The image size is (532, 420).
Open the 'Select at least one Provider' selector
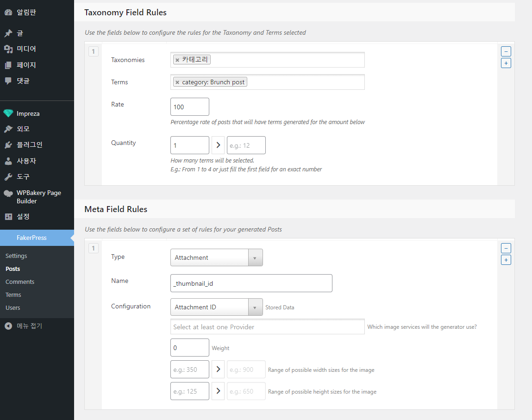click(267, 327)
